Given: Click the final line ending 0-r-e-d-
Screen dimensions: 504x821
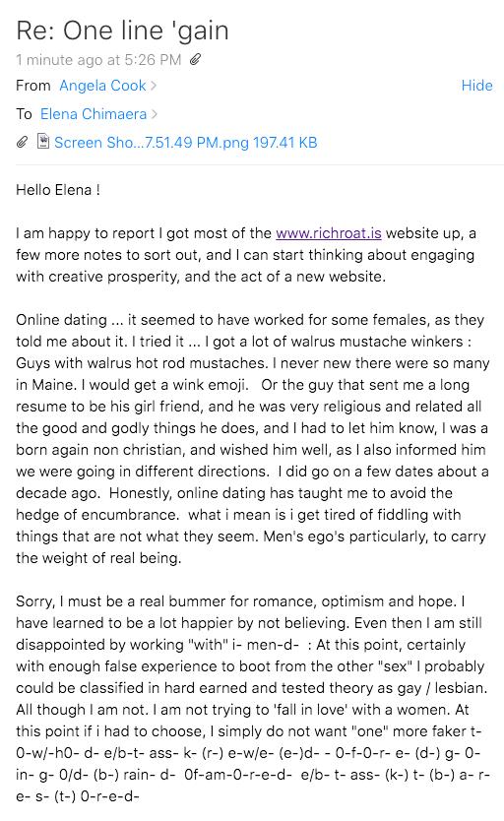Looking at the screenshot, I should (x=78, y=796).
